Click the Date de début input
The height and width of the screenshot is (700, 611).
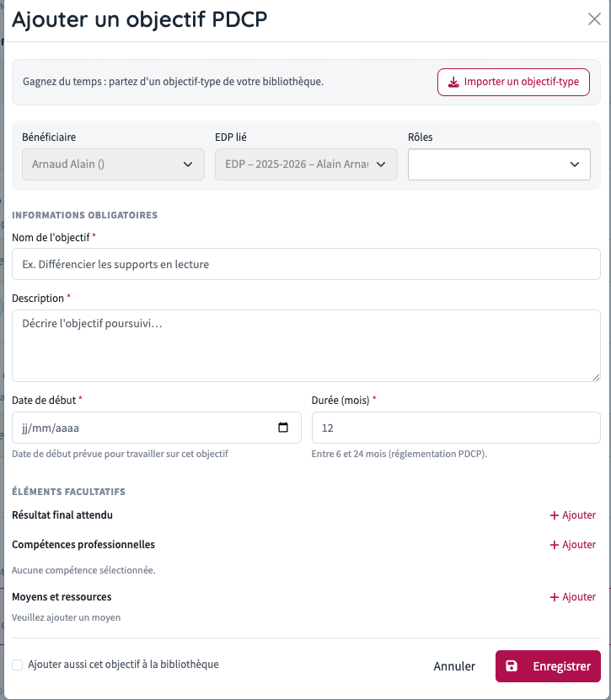(x=157, y=428)
